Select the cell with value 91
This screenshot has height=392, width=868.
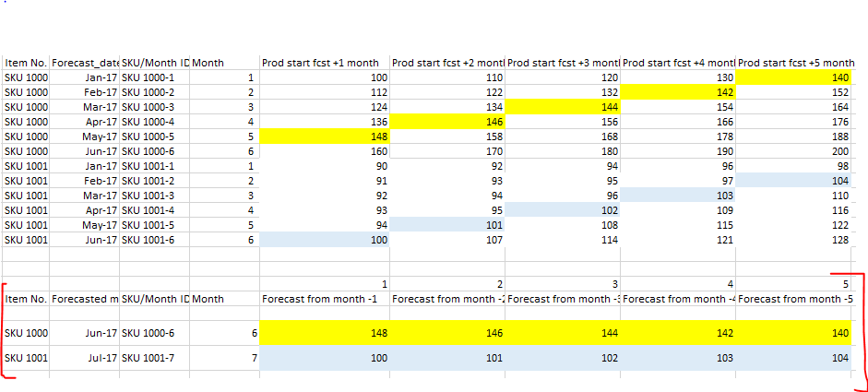(x=325, y=181)
